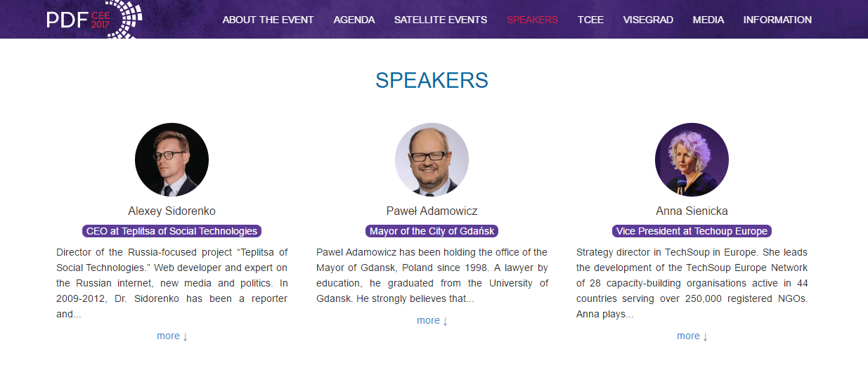
Task: Click the PDF CEE 2017 logo
Action: (x=93, y=19)
